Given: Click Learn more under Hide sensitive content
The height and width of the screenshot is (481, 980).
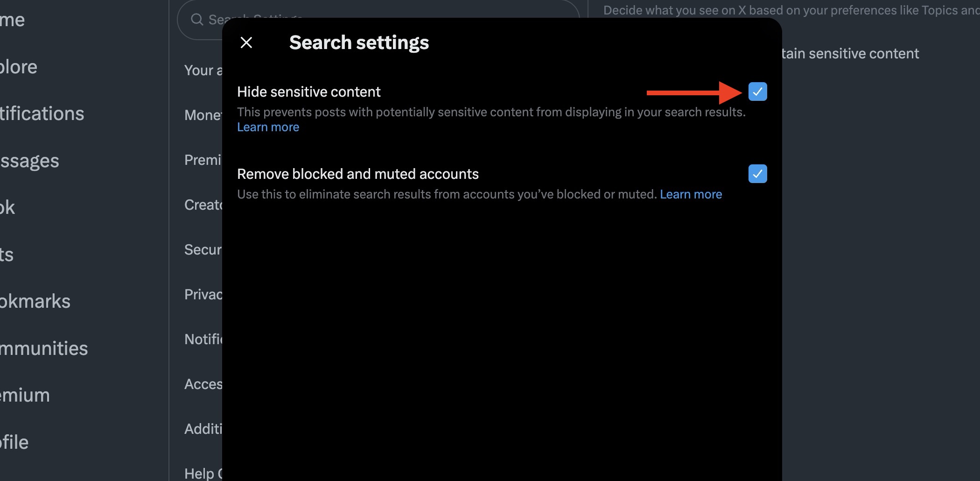Looking at the screenshot, I should coord(268,127).
